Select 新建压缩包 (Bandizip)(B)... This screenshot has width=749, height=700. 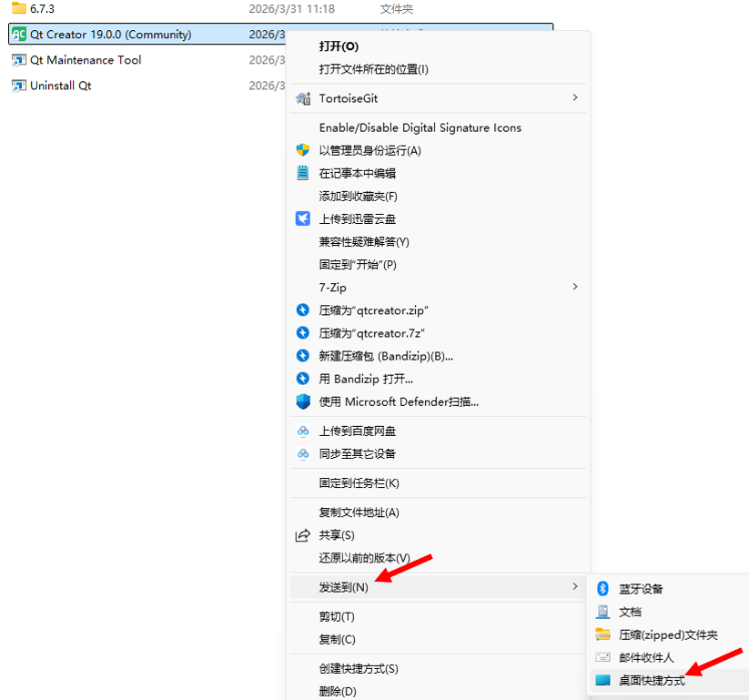click(x=386, y=356)
